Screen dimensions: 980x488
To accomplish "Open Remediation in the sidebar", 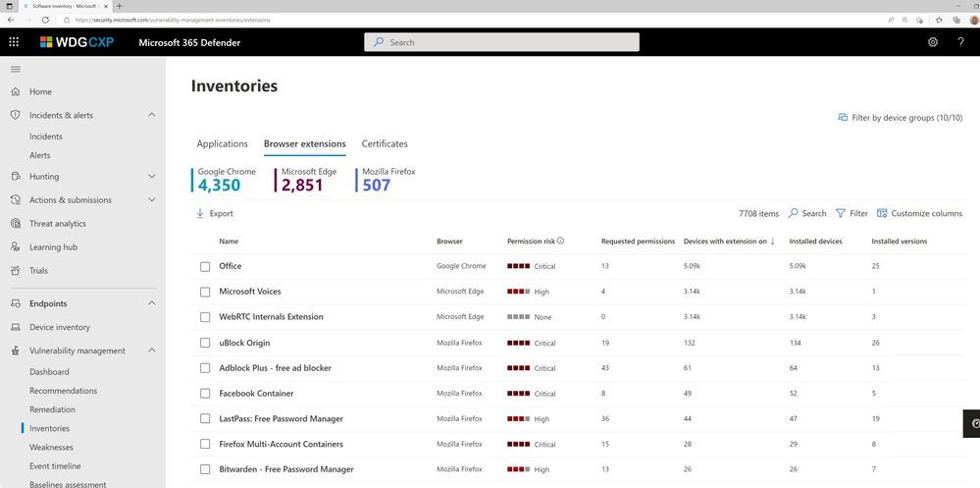I will [53, 409].
